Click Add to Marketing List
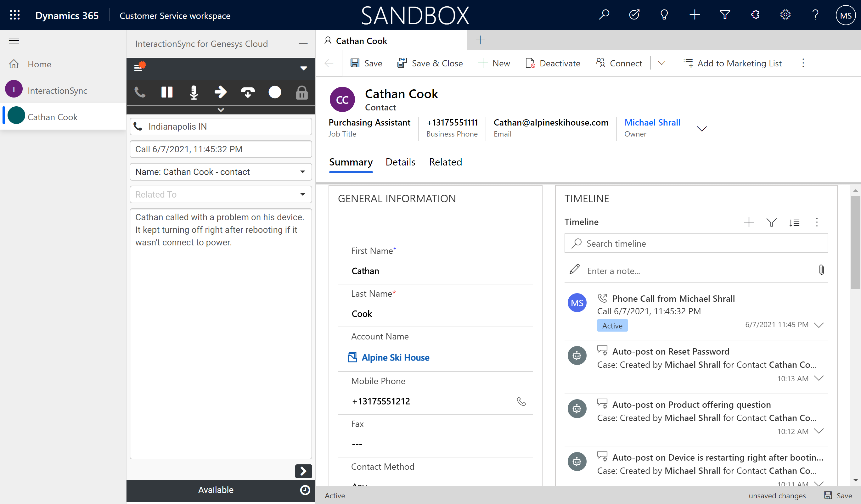This screenshot has height=504, width=861. (x=733, y=63)
